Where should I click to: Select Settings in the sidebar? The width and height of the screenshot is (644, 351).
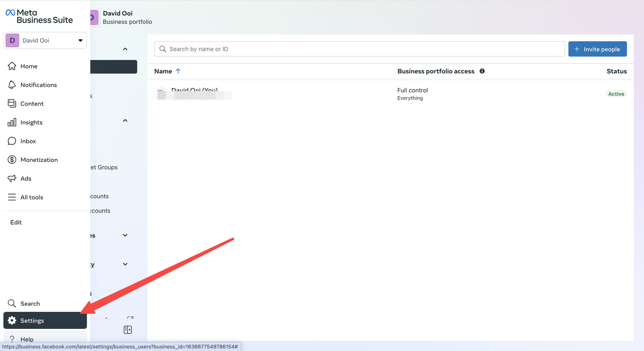32,321
